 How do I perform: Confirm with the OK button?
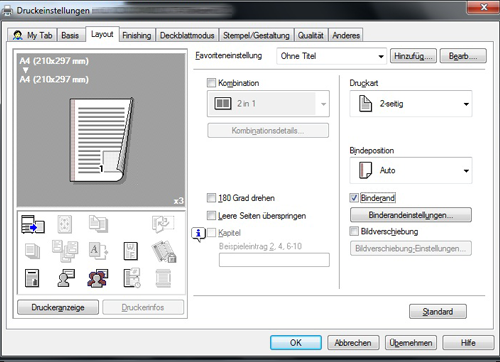[296, 343]
